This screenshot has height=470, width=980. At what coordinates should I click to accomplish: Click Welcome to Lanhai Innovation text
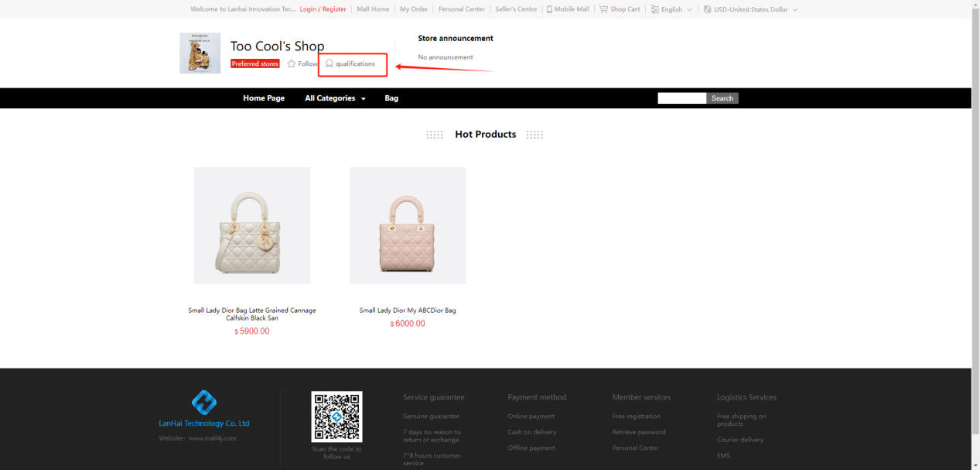243,9
